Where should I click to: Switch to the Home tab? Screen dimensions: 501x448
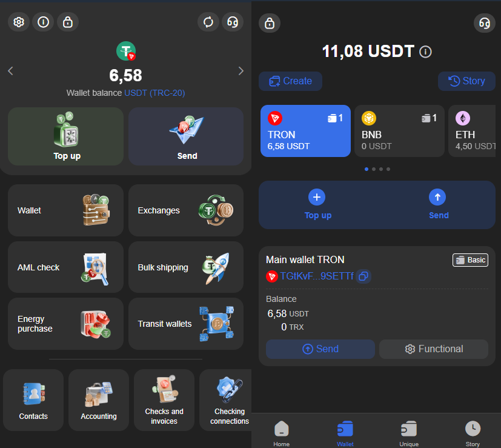point(281,432)
